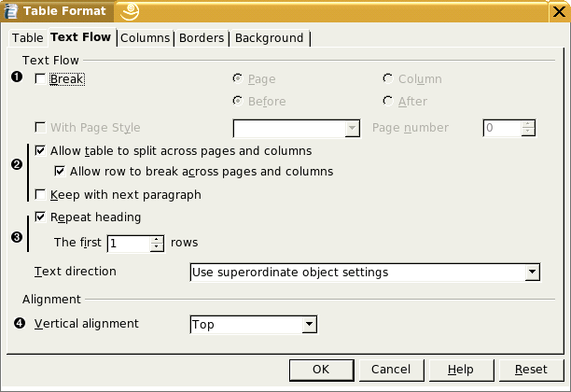Expand the Vertical alignment dropdown
The height and width of the screenshot is (392, 571).
[309, 325]
